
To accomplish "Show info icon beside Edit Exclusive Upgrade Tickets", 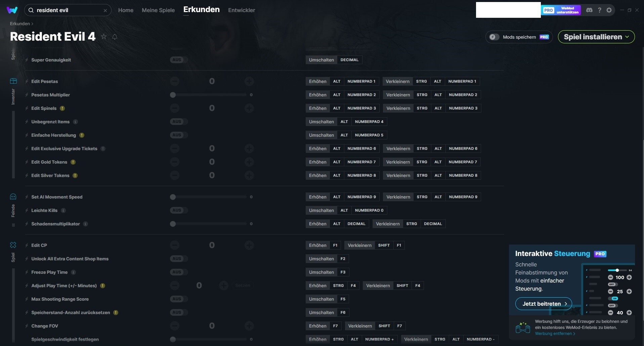I will [x=103, y=148].
